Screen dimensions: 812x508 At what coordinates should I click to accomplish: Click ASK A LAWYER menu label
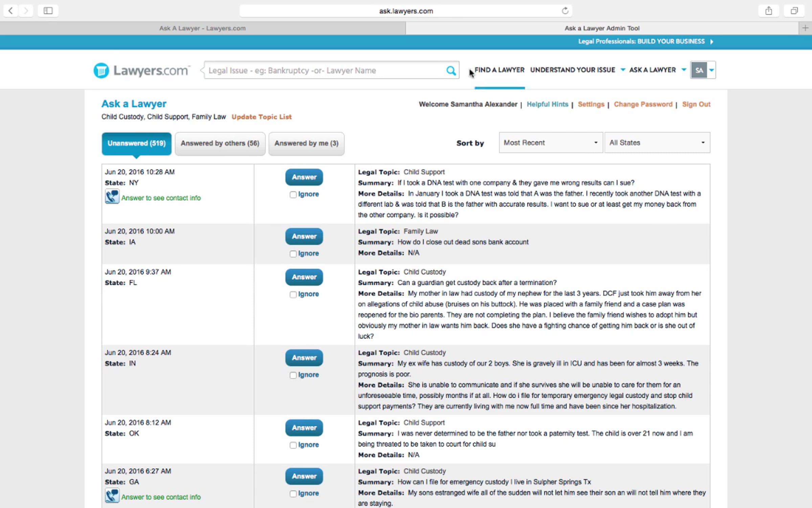pyautogui.click(x=652, y=70)
